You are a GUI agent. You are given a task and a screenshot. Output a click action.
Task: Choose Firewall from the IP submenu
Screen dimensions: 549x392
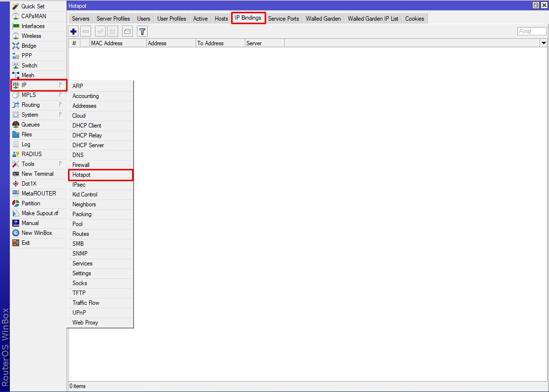click(x=100, y=164)
